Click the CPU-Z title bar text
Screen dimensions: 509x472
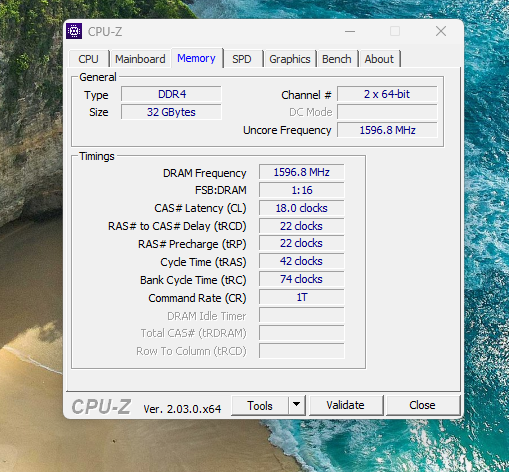tap(105, 32)
